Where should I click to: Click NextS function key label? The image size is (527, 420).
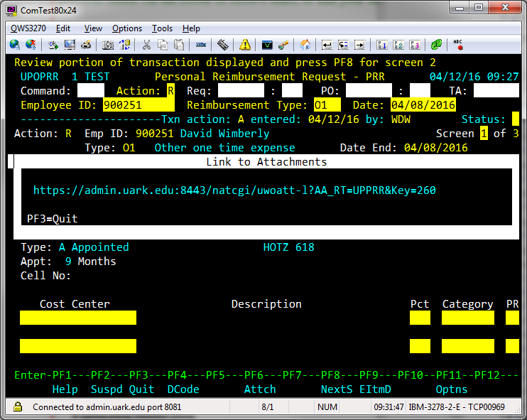pos(337,389)
